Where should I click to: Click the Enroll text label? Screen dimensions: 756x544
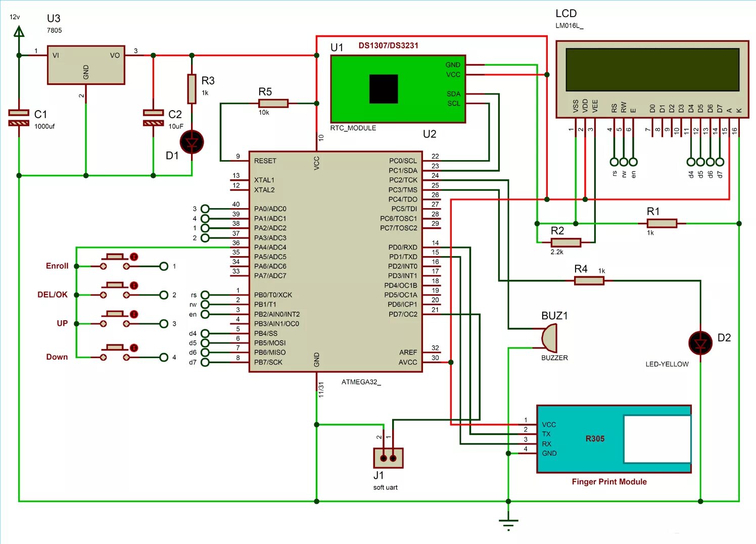tap(57, 266)
